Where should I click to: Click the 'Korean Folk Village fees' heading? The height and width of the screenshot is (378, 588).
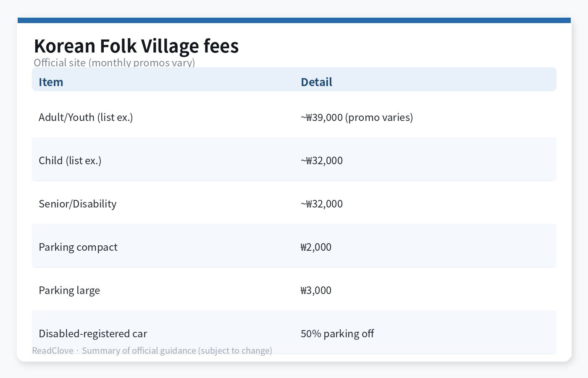[x=136, y=46]
